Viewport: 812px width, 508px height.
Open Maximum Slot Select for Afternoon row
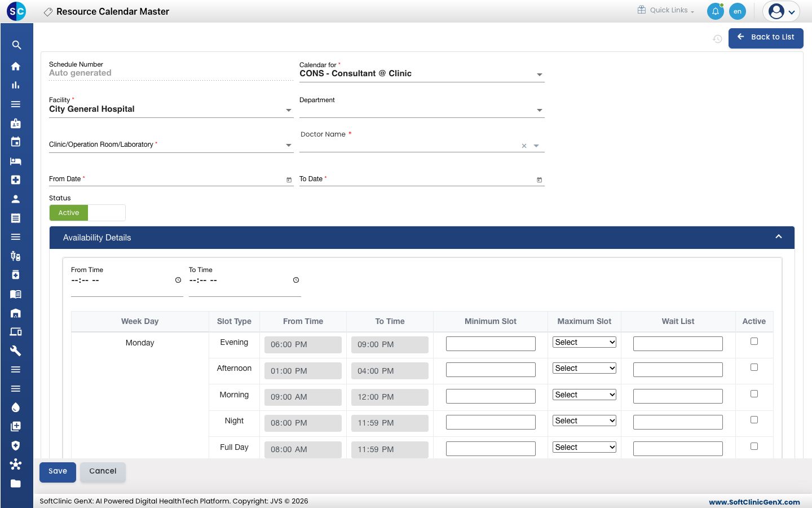click(584, 368)
